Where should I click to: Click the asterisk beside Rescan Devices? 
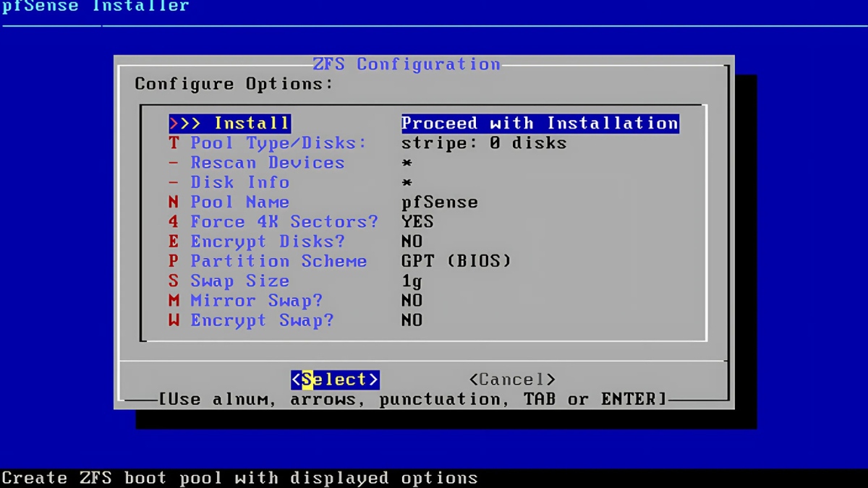click(407, 163)
